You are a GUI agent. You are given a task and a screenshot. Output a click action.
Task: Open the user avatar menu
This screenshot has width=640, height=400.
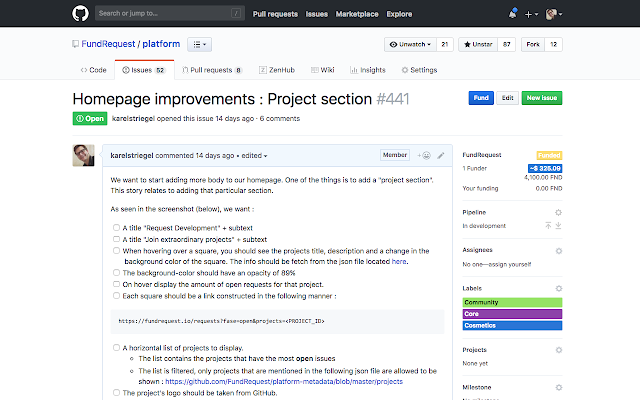(x=556, y=15)
